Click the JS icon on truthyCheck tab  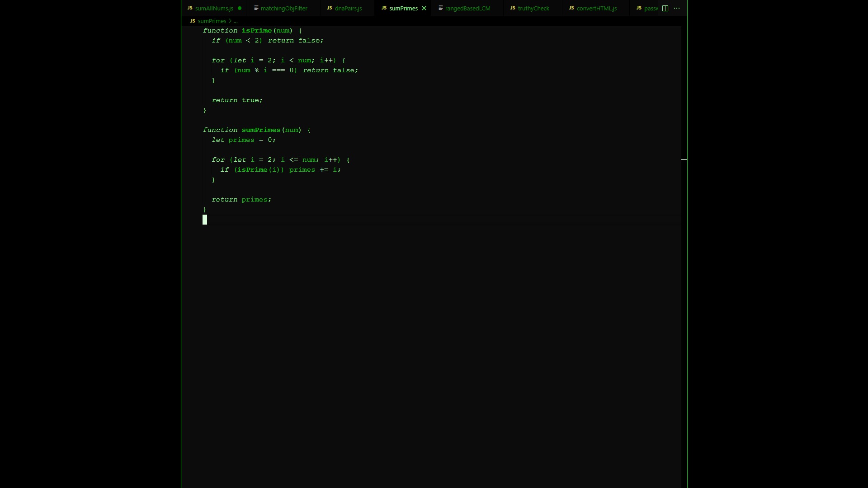(x=513, y=8)
